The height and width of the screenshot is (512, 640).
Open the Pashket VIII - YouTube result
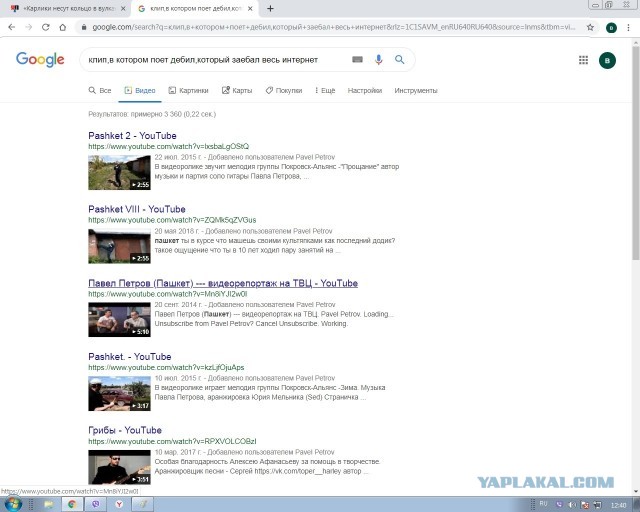coord(137,209)
